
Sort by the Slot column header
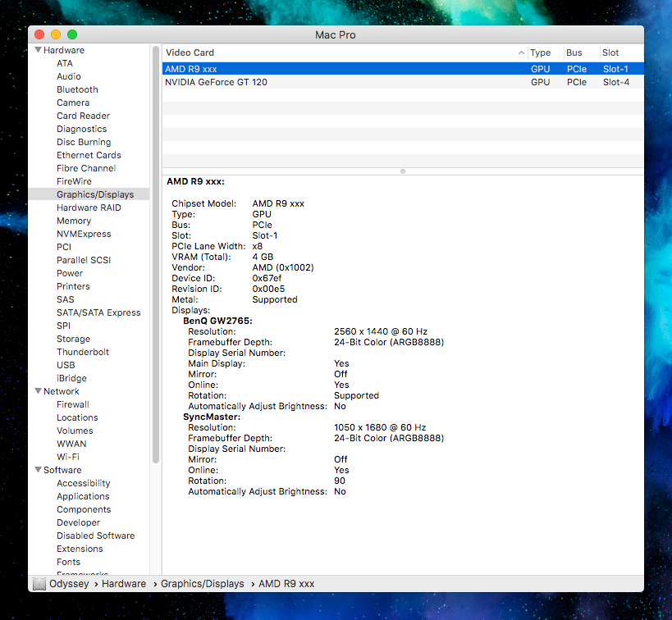click(x=621, y=52)
